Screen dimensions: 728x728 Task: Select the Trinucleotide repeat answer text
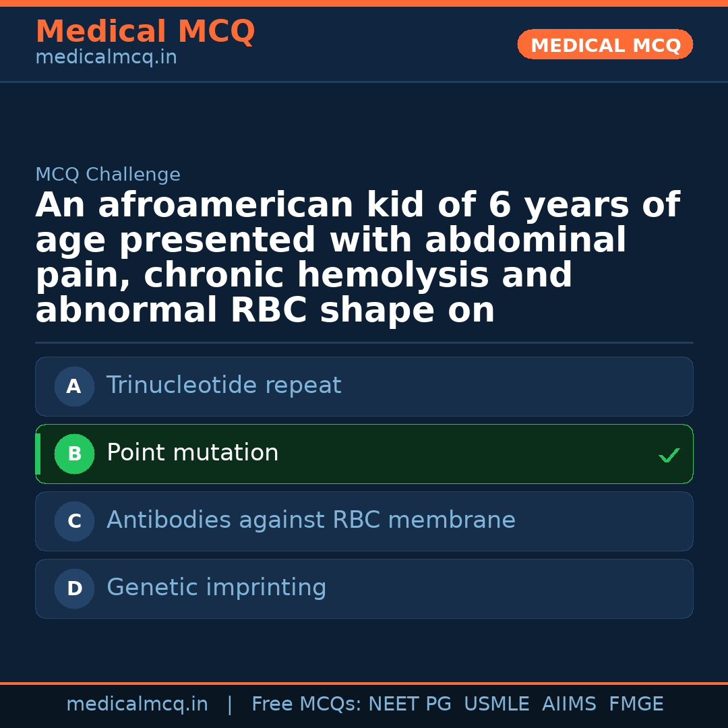click(x=224, y=386)
